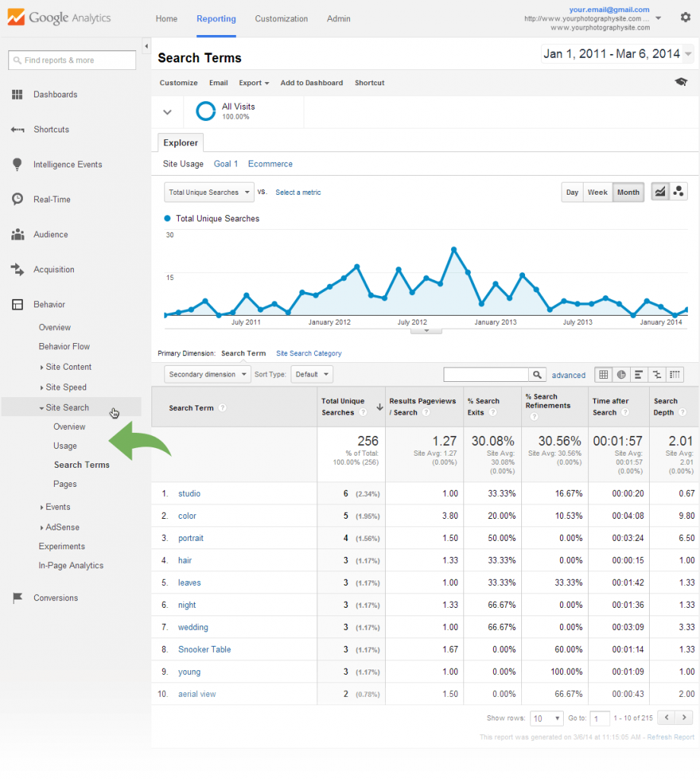Open the Customization menu item

[282, 19]
